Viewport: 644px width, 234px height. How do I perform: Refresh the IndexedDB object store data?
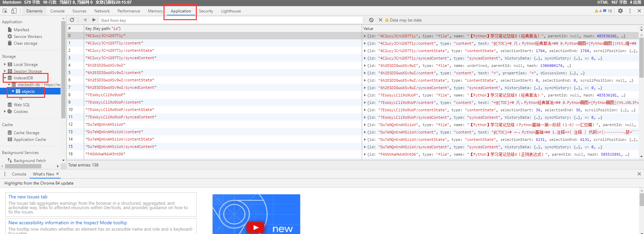72,20
